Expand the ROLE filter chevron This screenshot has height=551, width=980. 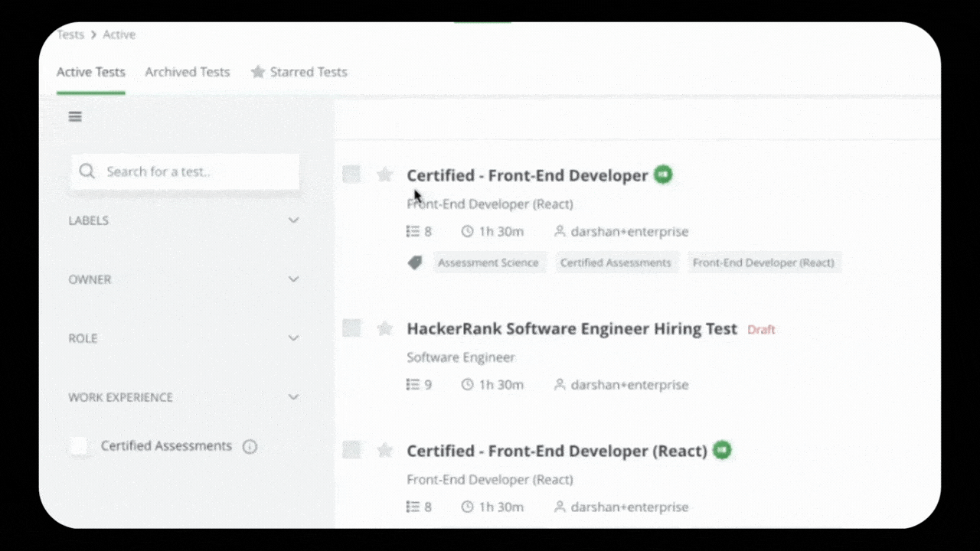click(x=293, y=338)
